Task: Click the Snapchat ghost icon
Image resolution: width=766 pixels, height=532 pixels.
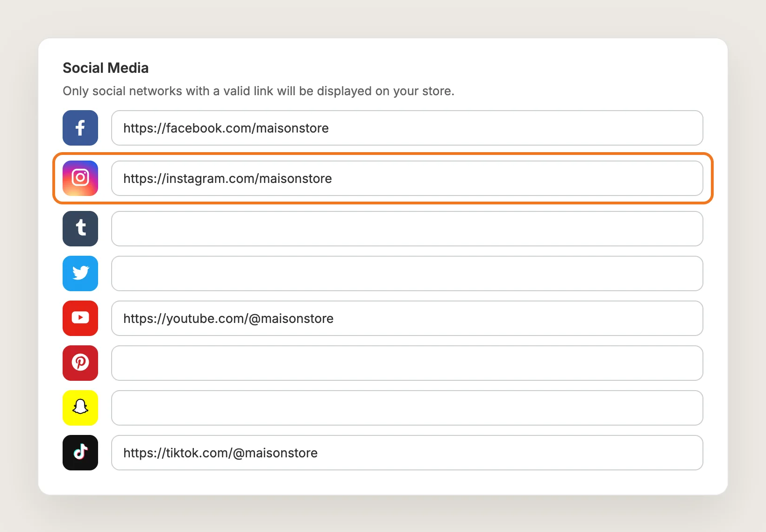Action: pos(80,408)
